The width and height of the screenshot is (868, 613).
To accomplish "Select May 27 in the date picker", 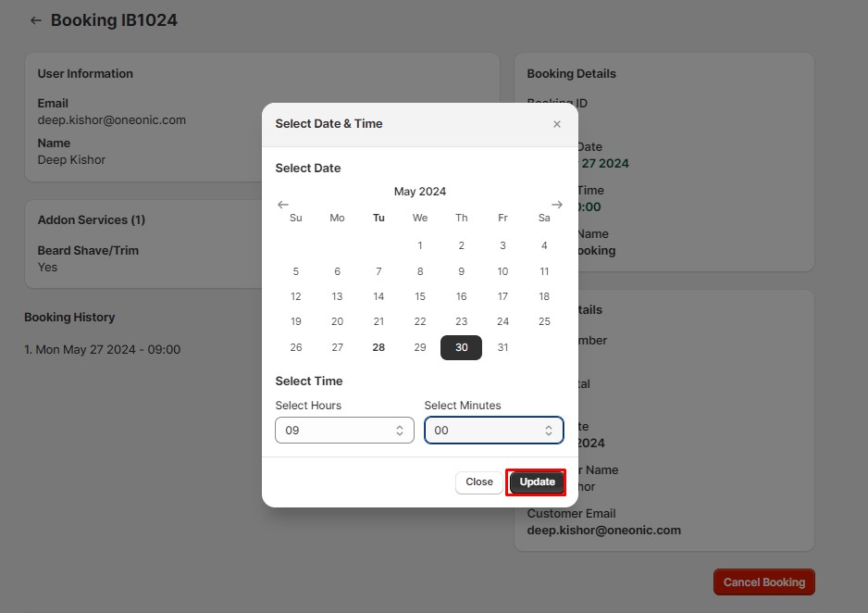I will pyautogui.click(x=337, y=347).
